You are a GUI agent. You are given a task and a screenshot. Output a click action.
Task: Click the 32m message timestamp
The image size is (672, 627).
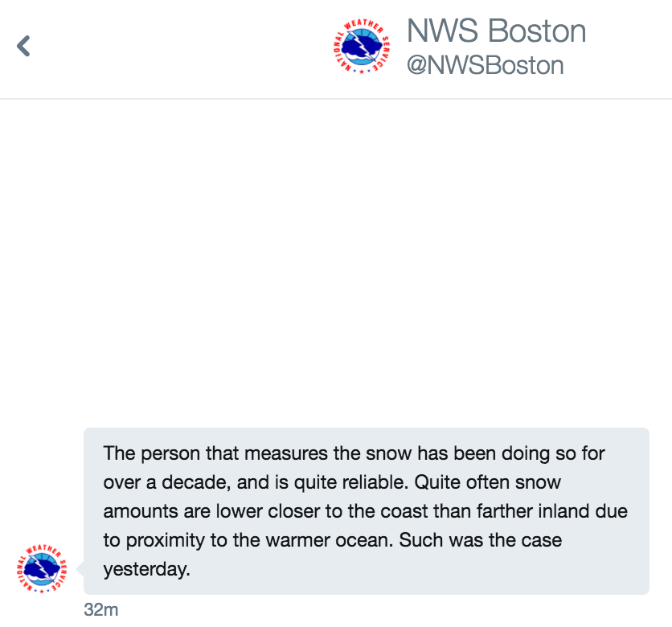pyautogui.click(x=100, y=610)
